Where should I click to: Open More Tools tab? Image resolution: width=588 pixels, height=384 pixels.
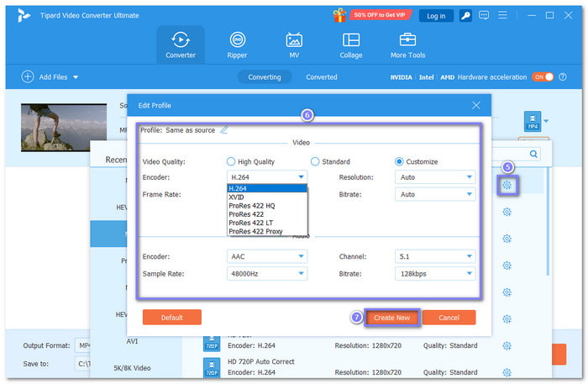tap(407, 45)
